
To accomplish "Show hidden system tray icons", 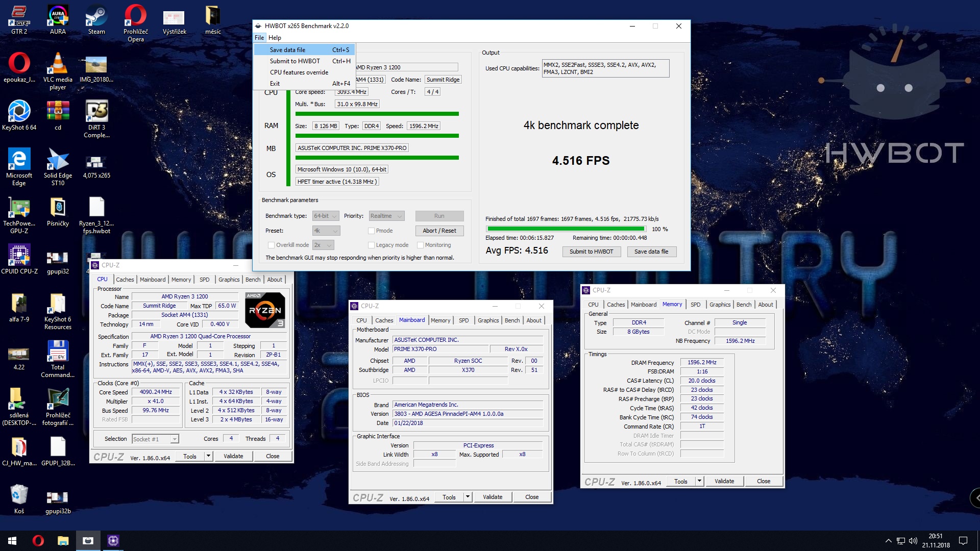I will coord(888,541).
